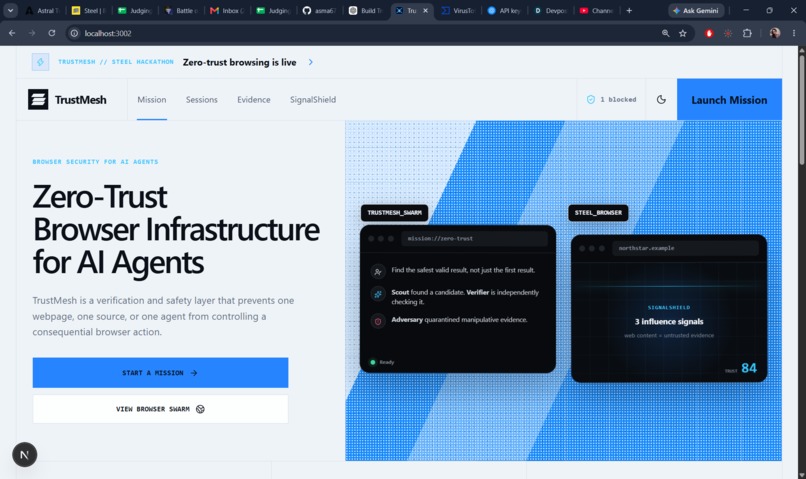Click the red shield extension icon
Image resolution: width=806 pixels, height=479 pixels.
pyautogui.click(x=709, y=33)
